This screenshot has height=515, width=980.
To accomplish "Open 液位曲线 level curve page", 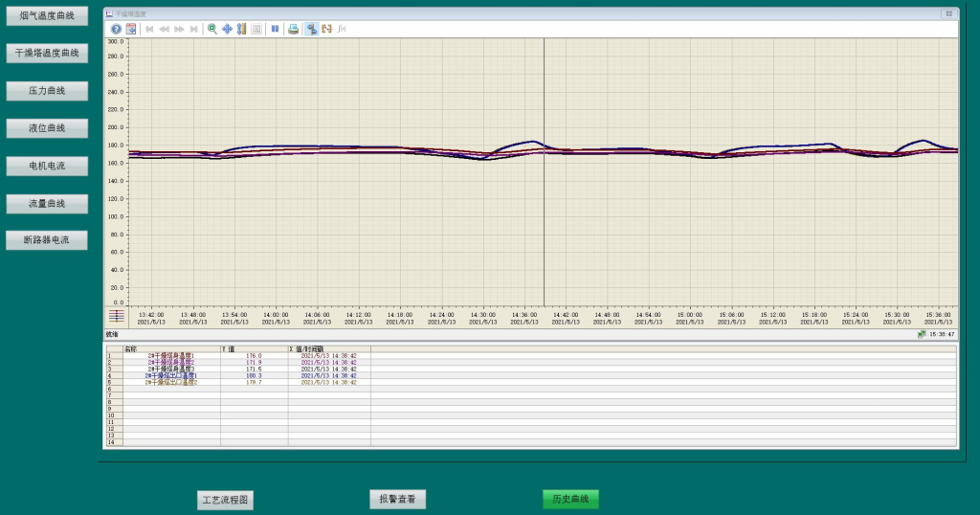I will click(x=47, y=128).
